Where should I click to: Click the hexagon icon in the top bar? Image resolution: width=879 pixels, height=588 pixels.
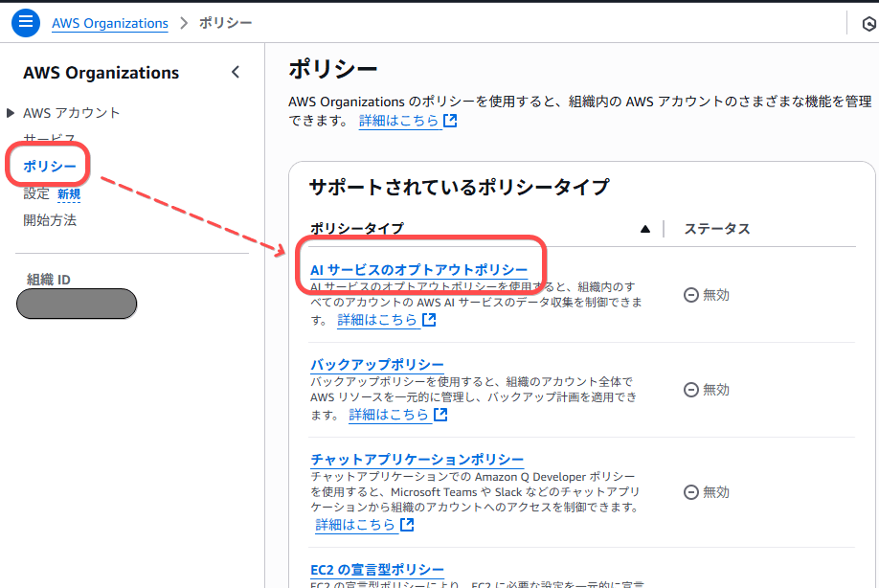pyautogui.click(x=868, y=24)
